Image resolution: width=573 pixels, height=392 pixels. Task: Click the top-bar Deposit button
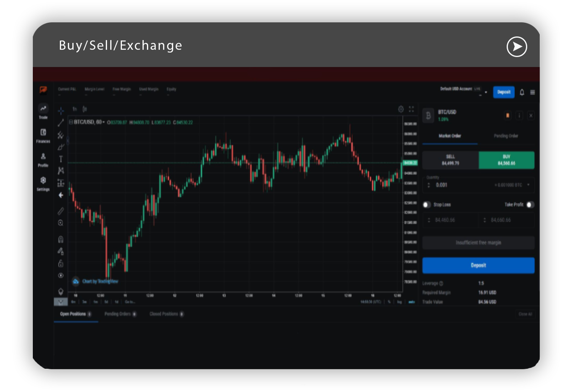point(504,92)
